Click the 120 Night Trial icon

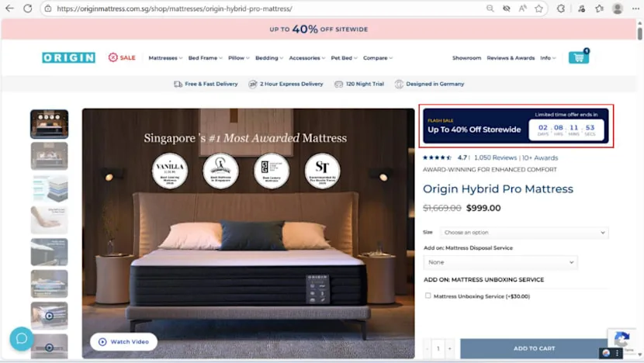tap(338, 84)
